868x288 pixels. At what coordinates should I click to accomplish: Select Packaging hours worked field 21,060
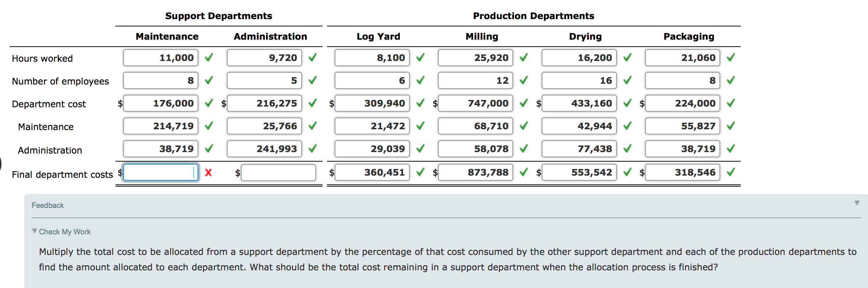tap(683, 58)
